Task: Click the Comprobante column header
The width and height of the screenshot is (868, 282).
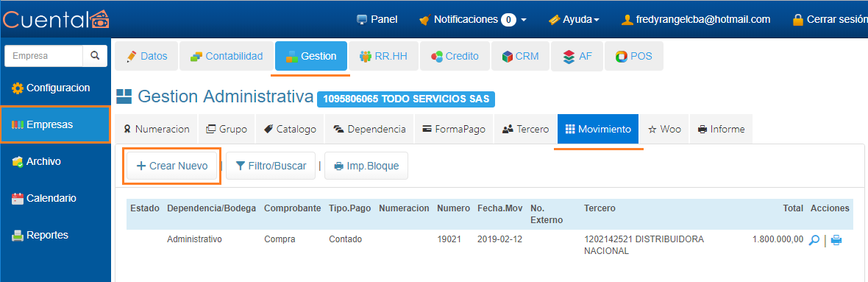Action: tap(292, 208)
